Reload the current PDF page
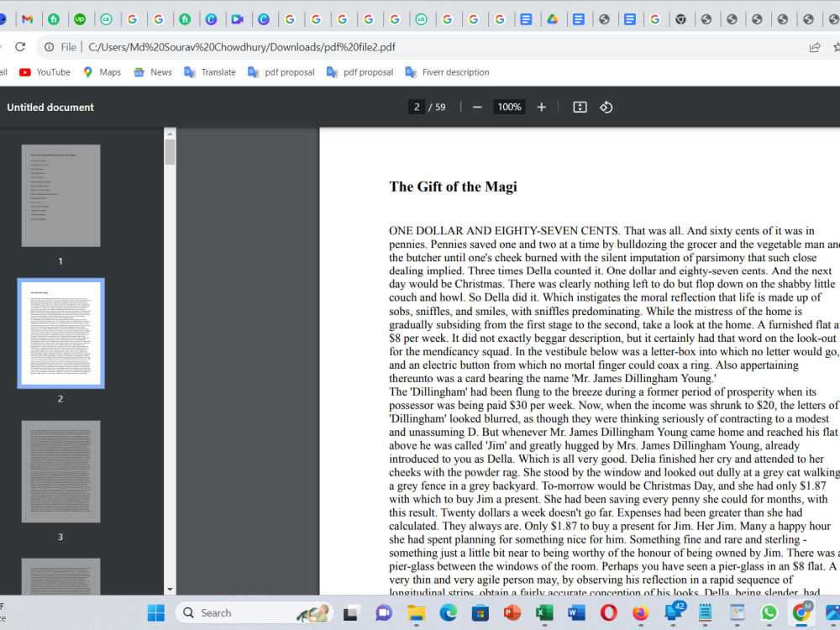Viewport: 840px width, 630px height. pyautogui.click(x=20, y=47)
